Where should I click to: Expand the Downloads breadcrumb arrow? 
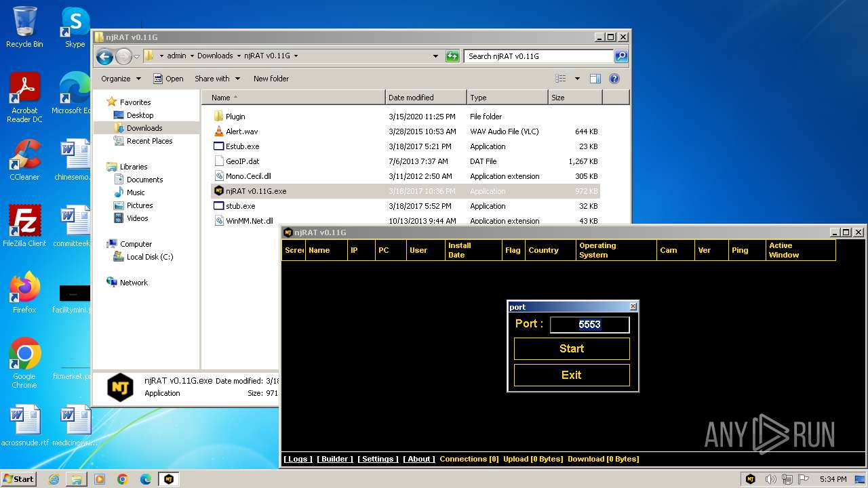pos(238,56)
